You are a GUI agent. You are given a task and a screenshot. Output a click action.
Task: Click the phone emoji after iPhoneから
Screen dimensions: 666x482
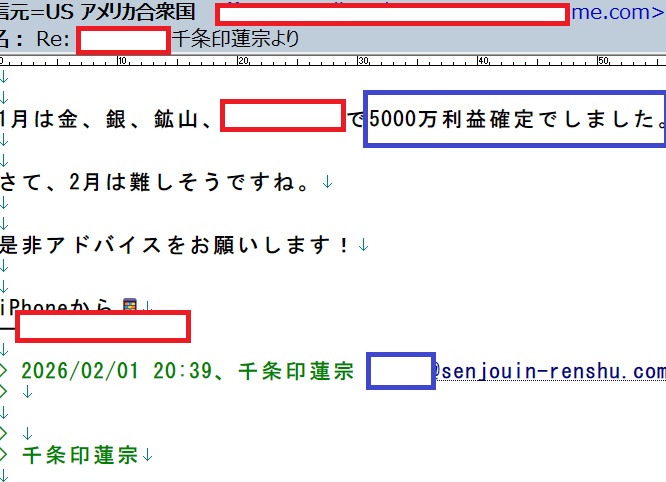[x=129, y=307]
